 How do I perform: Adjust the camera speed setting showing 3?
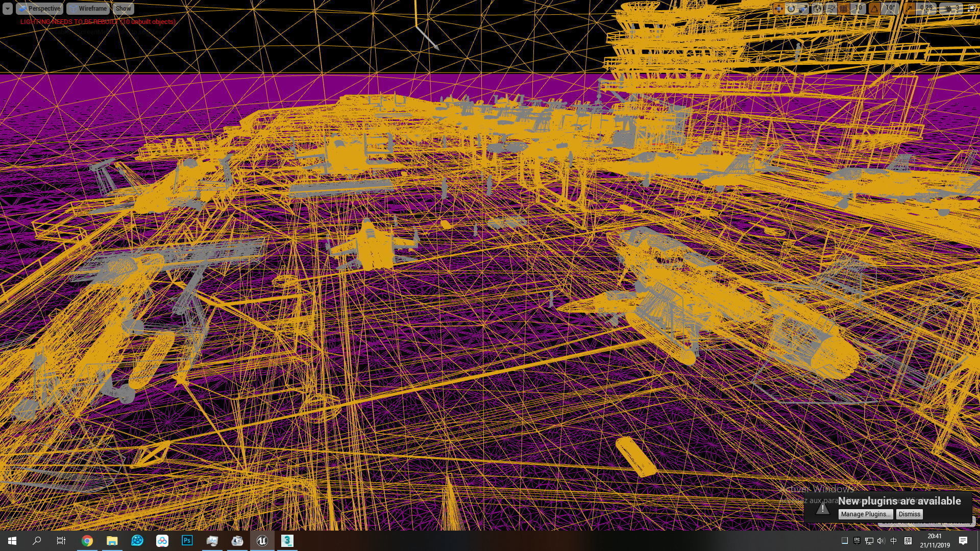pyautogui.click(x=951, y=9)
